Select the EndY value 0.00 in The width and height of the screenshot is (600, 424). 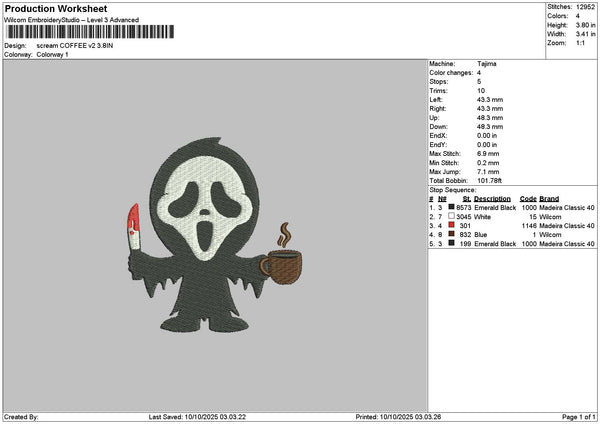point(487,145)
